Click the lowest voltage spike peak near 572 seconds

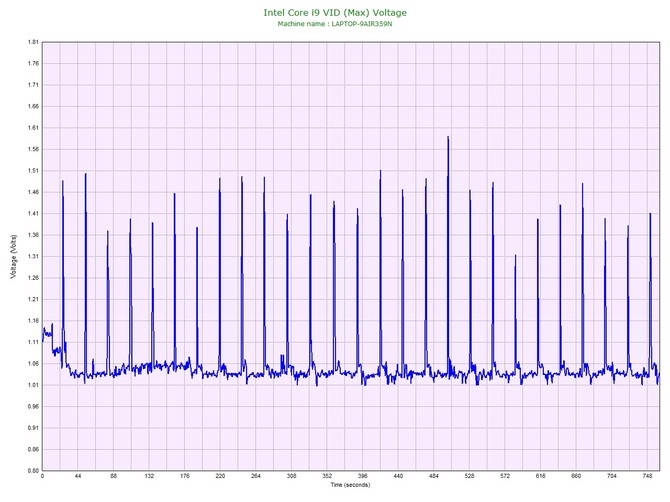[x=515, y=256]
